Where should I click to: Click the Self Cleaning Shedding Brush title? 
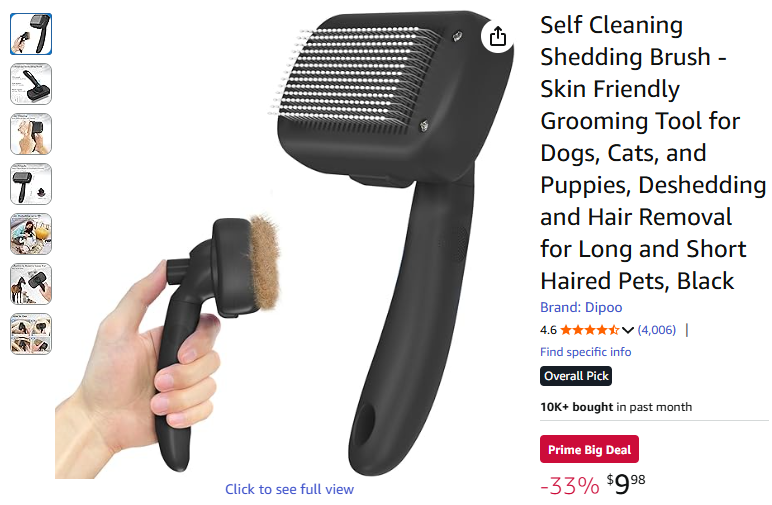tap(653, 153)
